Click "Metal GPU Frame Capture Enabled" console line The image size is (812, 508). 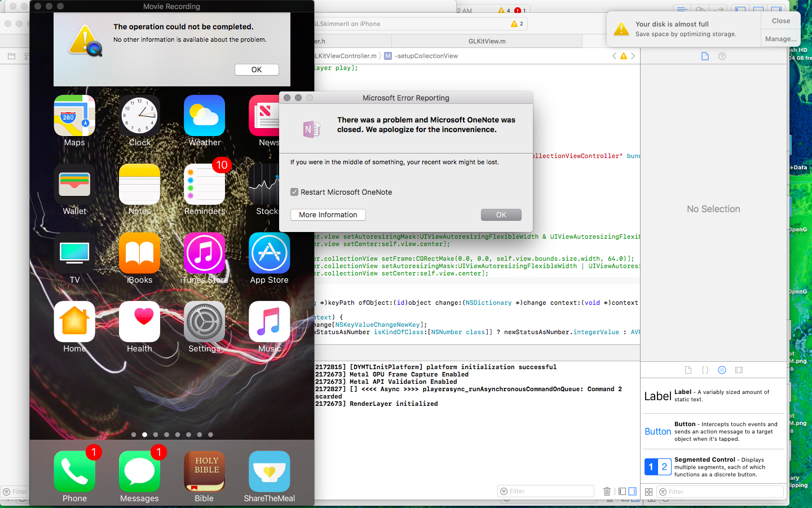pos(409,375)
